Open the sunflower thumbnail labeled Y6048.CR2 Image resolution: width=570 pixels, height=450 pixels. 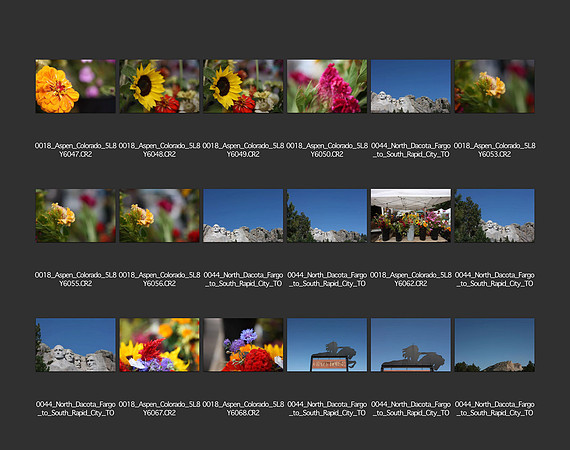point(159,86)
